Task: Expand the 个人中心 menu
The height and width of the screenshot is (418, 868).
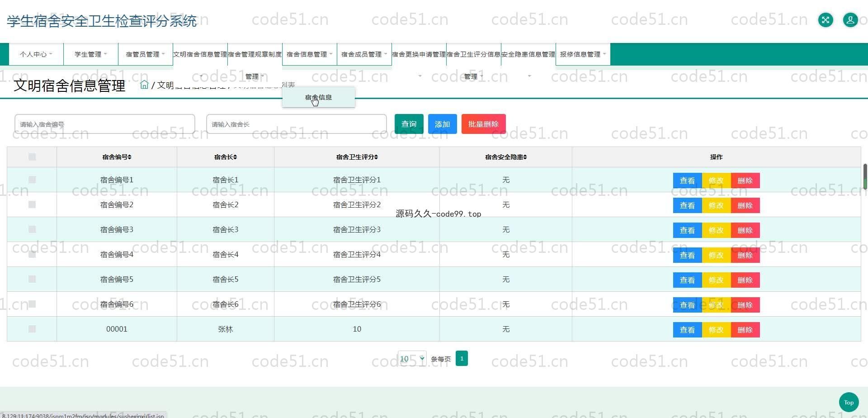Action: click(x=36, y=54)
